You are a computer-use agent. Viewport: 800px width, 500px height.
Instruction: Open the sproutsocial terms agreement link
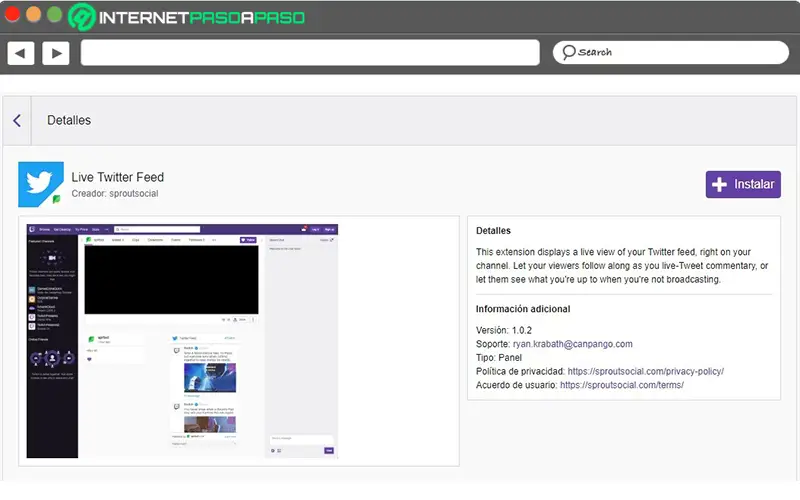pos(621,385)
